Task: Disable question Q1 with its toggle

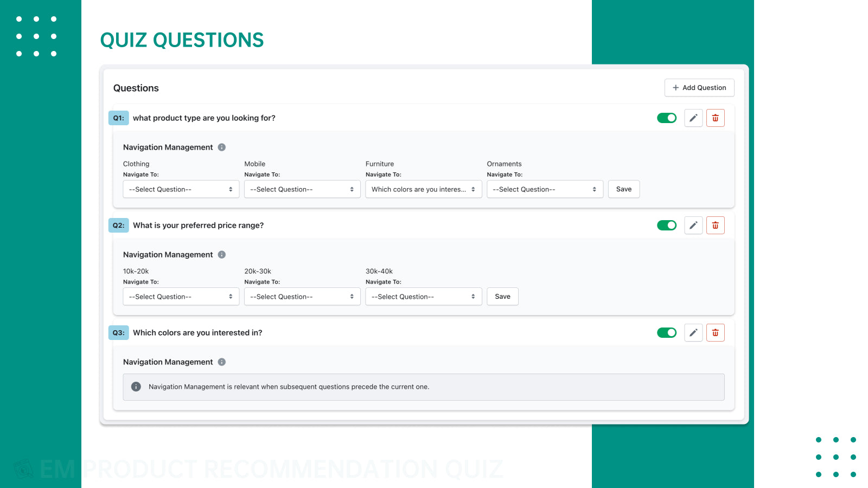Action: tap(666, 118)
